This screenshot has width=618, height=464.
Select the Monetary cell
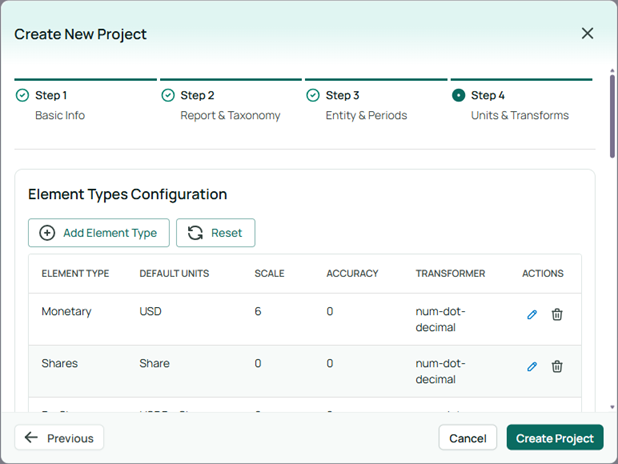[66, 311]
